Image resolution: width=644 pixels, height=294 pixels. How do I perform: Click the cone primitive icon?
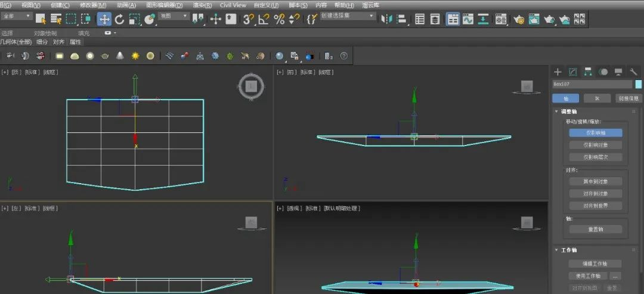[120, 56]
